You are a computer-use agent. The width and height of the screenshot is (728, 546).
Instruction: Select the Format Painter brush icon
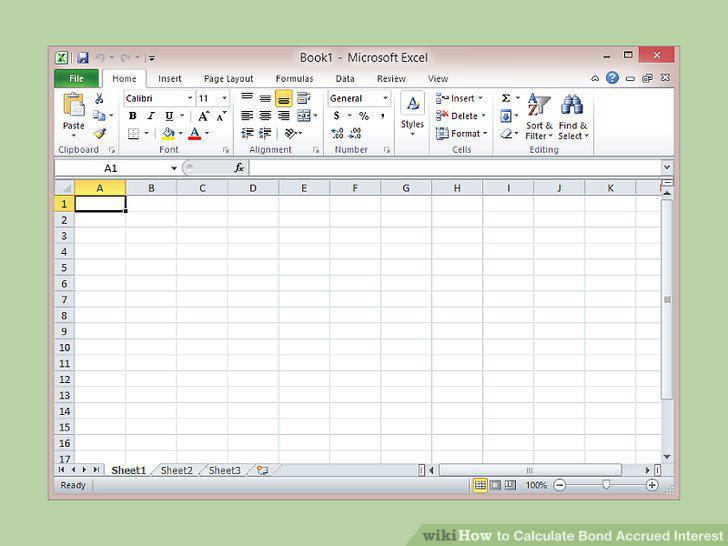click(99, 134)
